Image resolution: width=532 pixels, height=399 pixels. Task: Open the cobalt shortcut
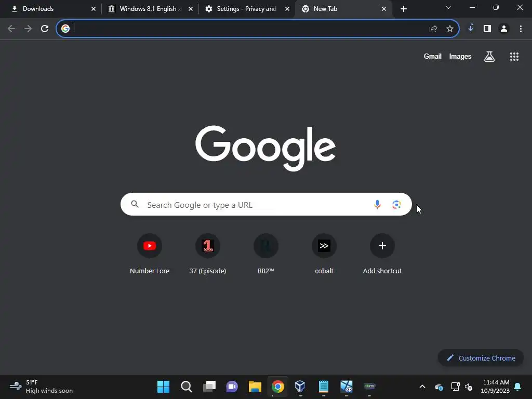(x=324, y=254)
